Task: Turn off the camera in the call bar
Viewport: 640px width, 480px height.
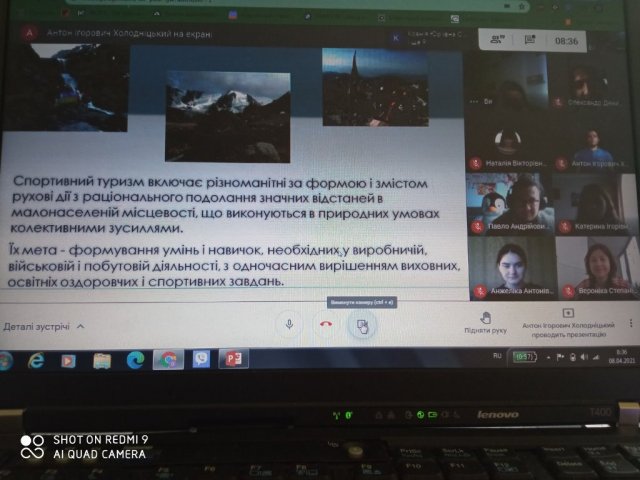Action: tap(361, 325)
